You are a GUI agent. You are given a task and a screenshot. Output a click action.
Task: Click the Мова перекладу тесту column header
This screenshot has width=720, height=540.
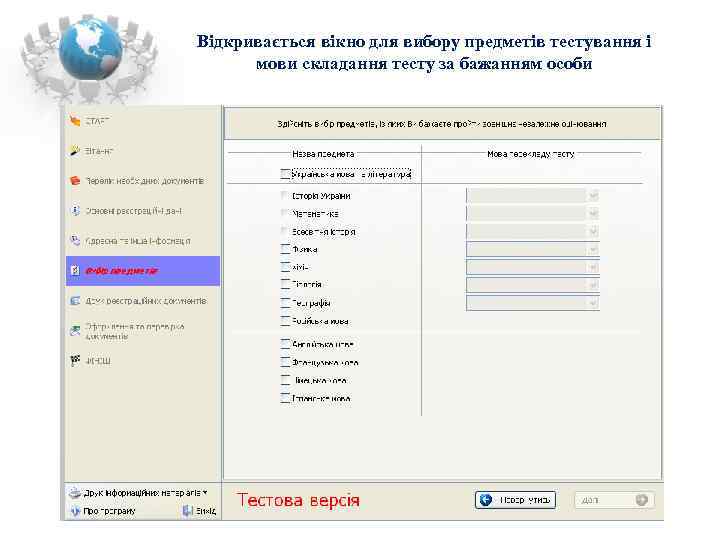[531, 154]
